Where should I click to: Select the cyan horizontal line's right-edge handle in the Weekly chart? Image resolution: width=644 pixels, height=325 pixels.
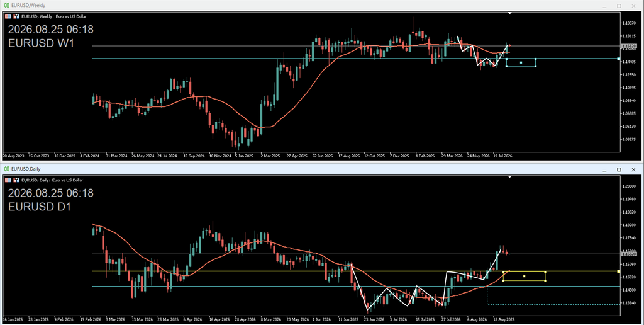point(619,59)
